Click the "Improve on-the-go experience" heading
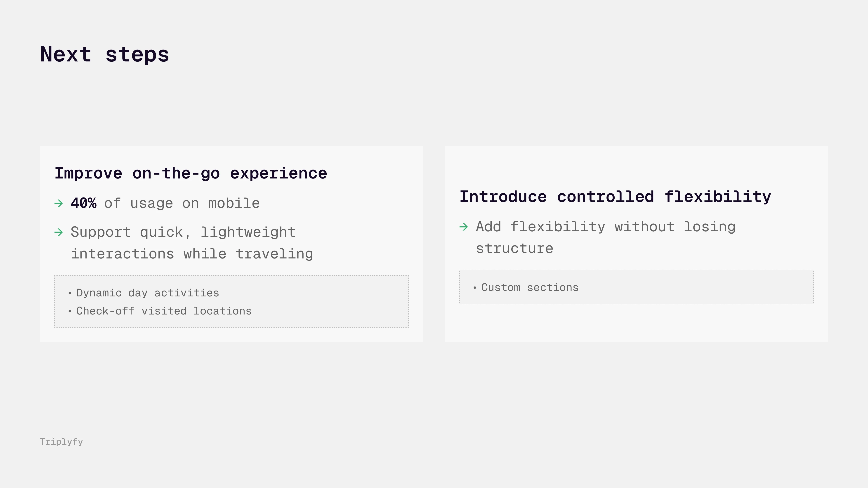Viewport: 868px width, 488px height. tap(191, 174)
